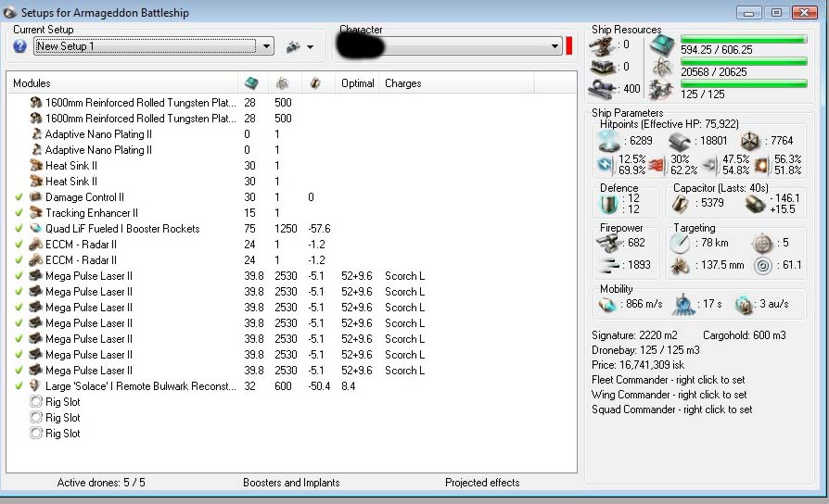
Task: Click align time icon showing 17 s
Action: click(683, 305)
